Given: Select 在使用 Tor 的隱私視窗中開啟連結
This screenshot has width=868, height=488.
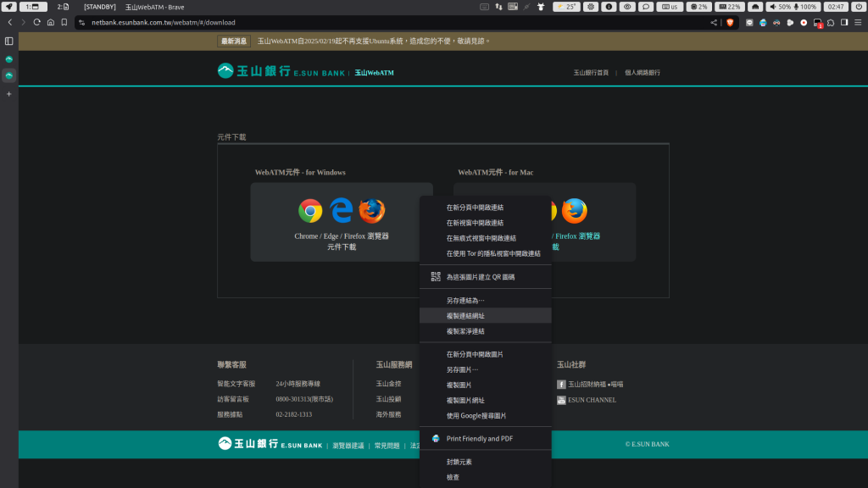Looking at the screenshot, I should 486,254.
